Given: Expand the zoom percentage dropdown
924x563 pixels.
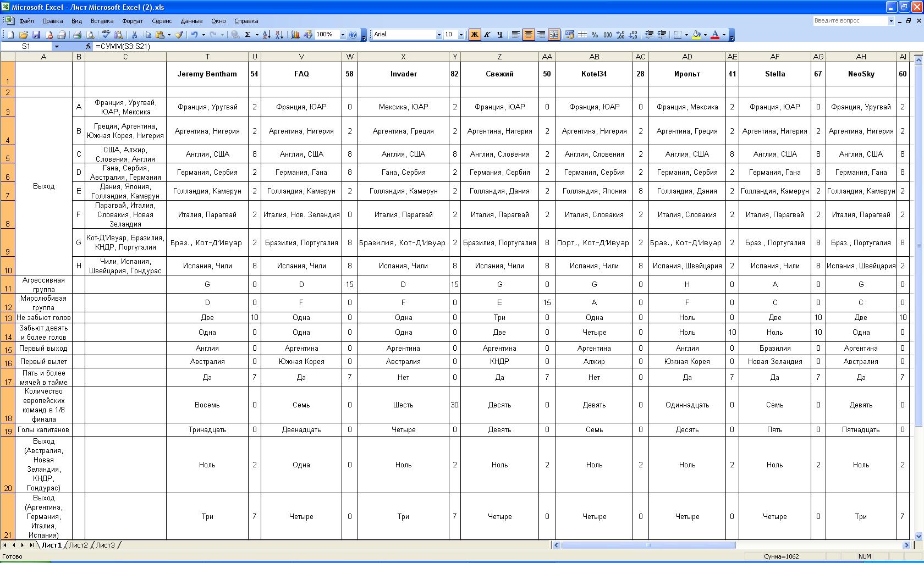Looking at the screenshot, I should tap(343, 35).
